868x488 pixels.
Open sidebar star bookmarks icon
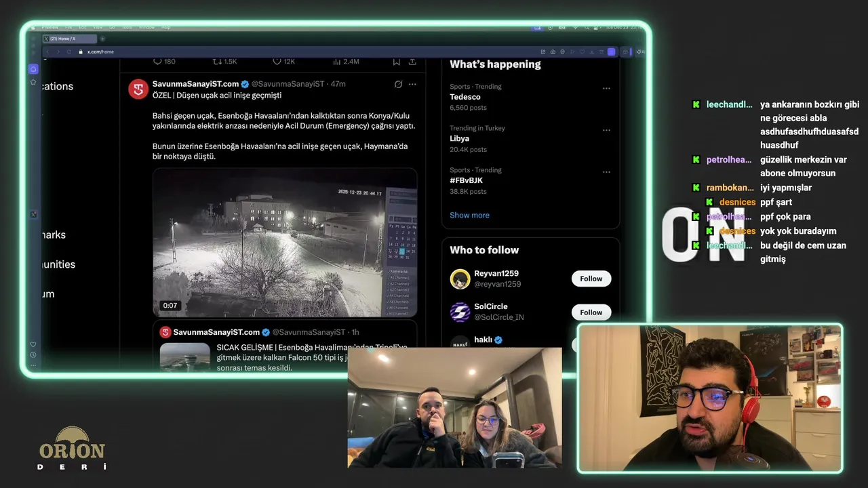click(33, 82)
